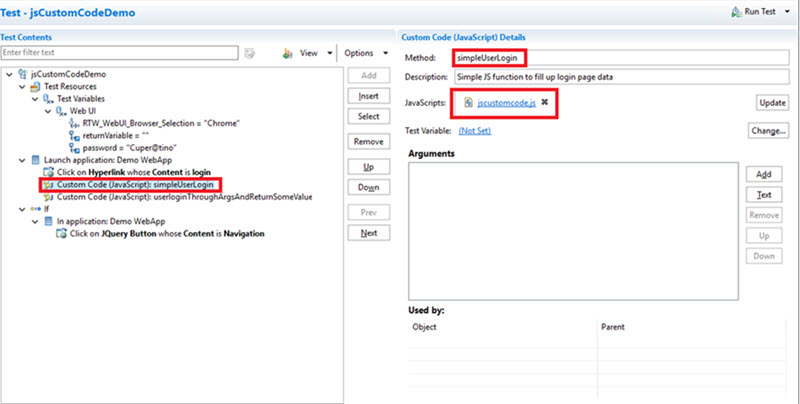This screenshot has width=800, height=404.
Task: Collapse the jsCustomCodeDemo root node
Action: point(9,74)
